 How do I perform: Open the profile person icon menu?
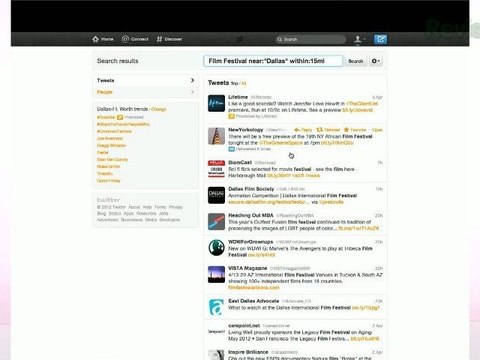359,39
